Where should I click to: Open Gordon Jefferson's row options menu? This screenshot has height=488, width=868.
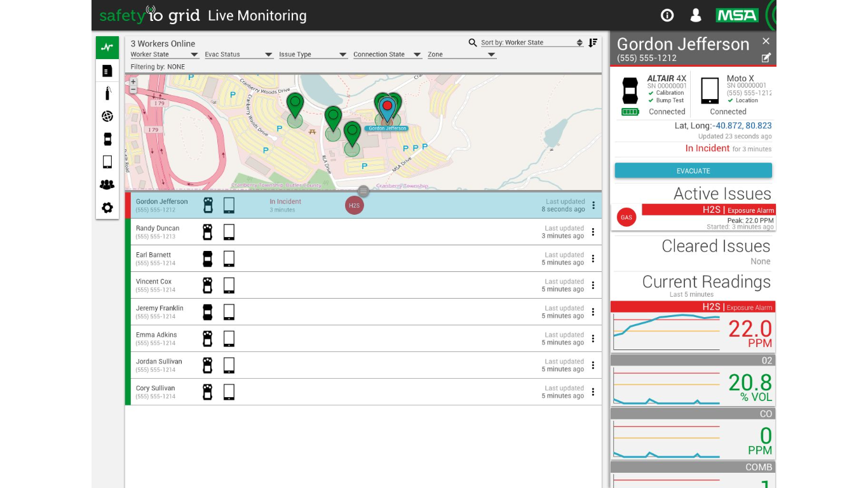(593, 205)
